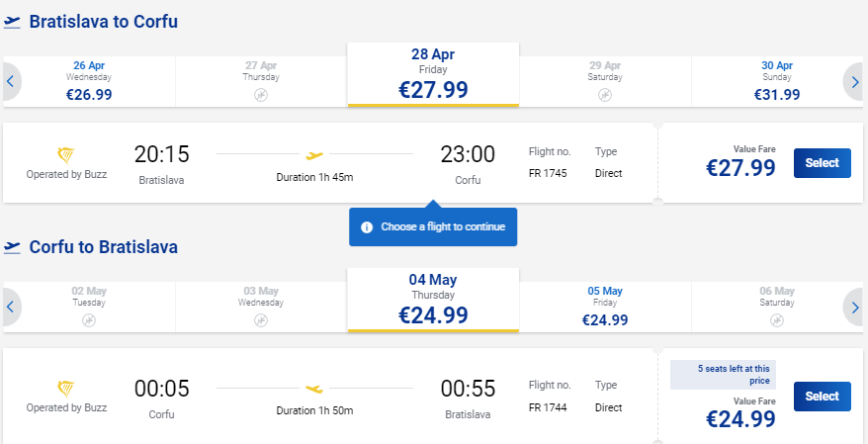Click the plane icon beside Corfu to Bratislava
The image size is (868, 444).
[x=12, y=247]
